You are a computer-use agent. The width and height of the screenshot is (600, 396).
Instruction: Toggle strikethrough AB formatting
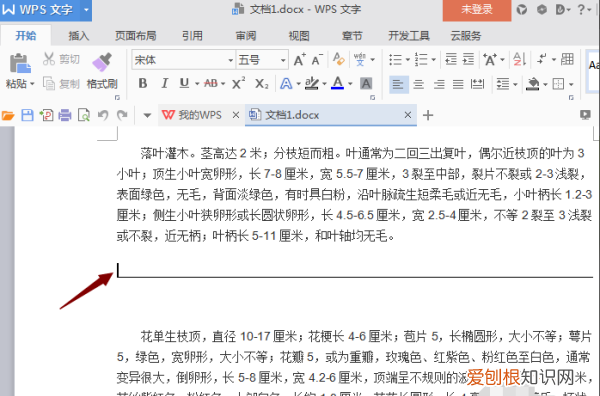(x=211, y=83)
